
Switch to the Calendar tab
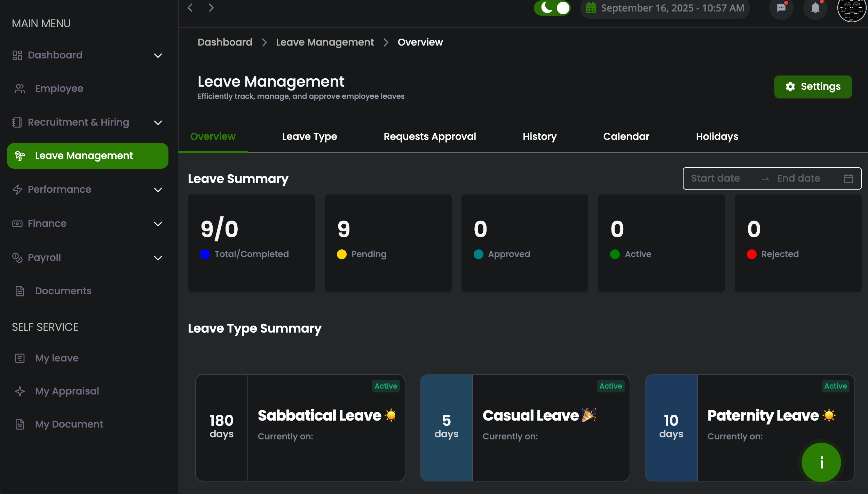pyautogui.click(x=626, y=137)
